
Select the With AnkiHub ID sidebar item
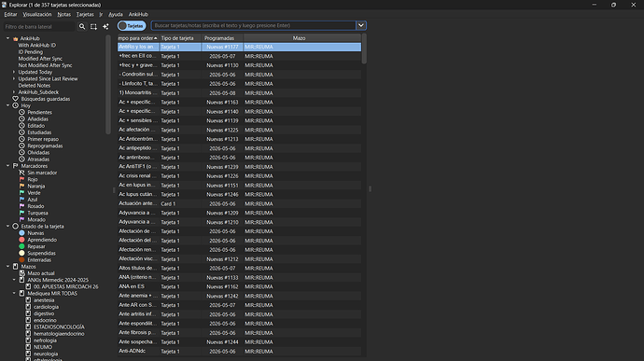37,45
